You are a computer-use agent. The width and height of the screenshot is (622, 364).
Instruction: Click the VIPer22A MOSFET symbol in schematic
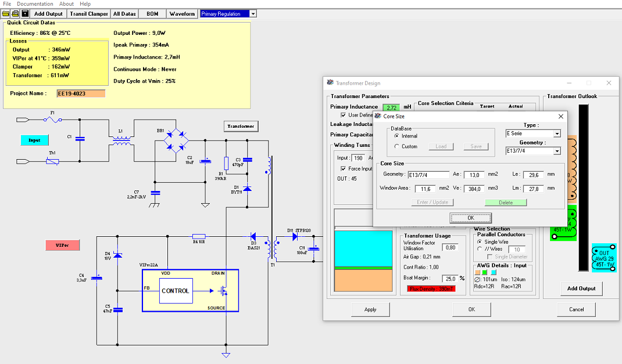(222, 291)
